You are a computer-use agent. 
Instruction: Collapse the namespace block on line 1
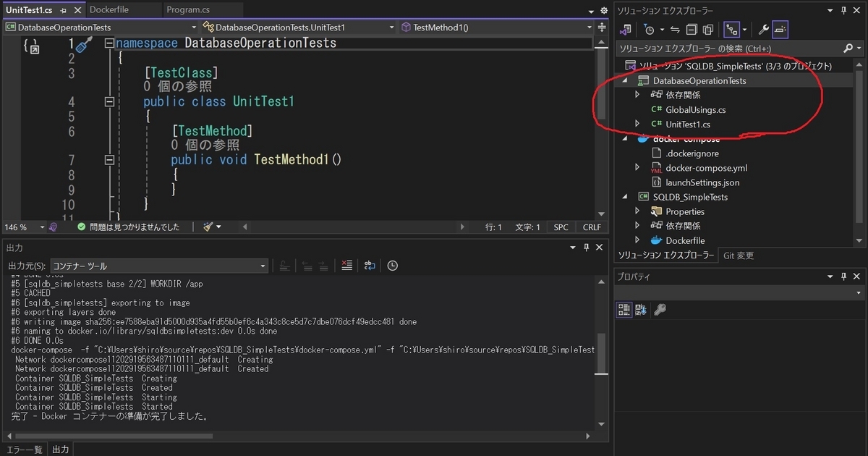click(x=109, y=43)
